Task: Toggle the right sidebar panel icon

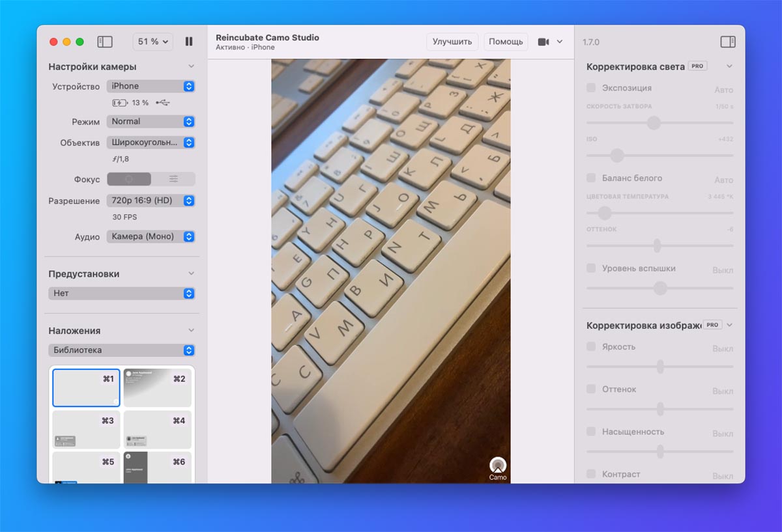Action: (728, 42)
